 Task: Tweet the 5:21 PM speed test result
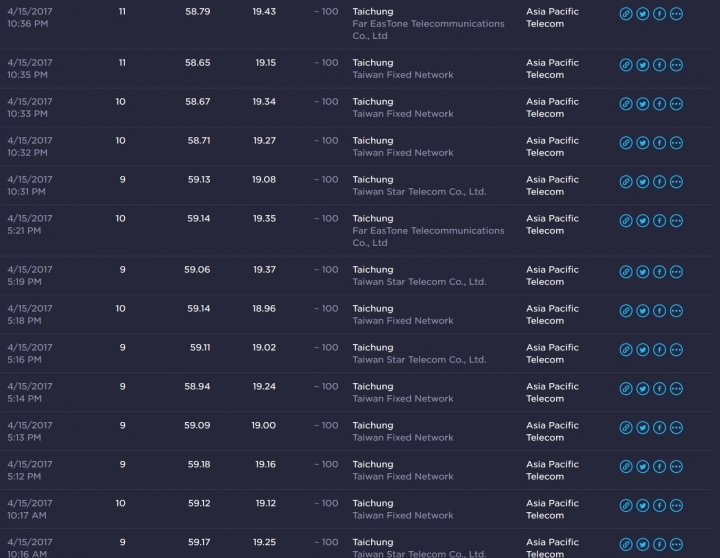point(643,221)
